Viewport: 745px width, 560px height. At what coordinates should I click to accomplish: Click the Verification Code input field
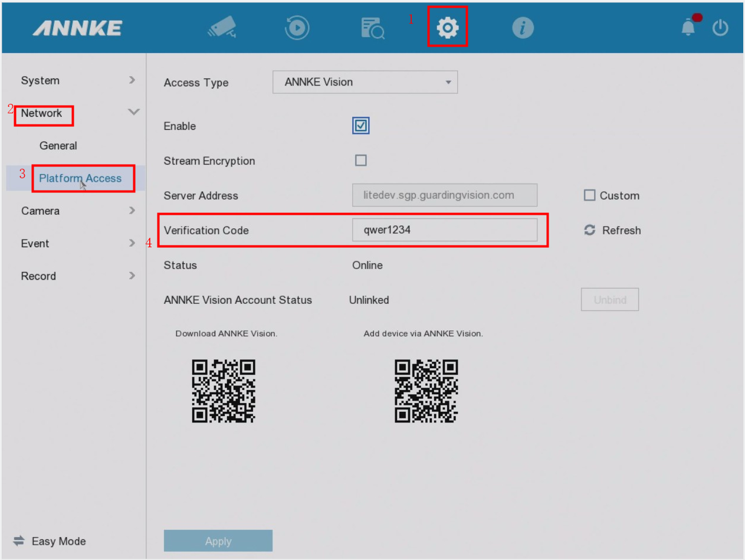click(x=445, y=230)
